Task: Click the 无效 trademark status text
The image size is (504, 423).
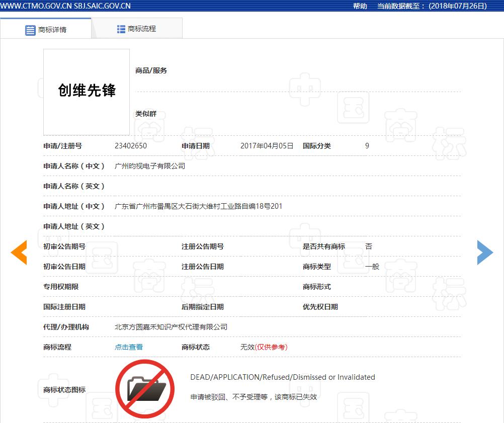Action: click(x=247, y=347)
